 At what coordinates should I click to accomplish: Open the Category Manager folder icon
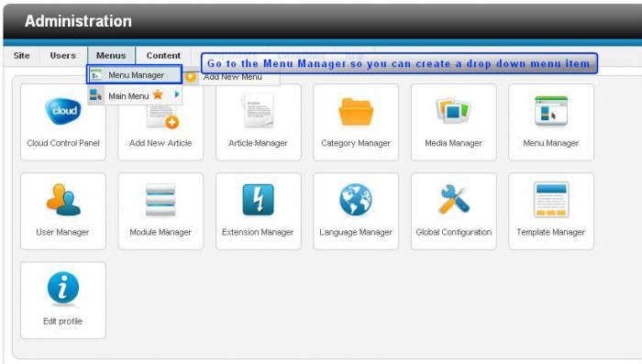[356, 111]
